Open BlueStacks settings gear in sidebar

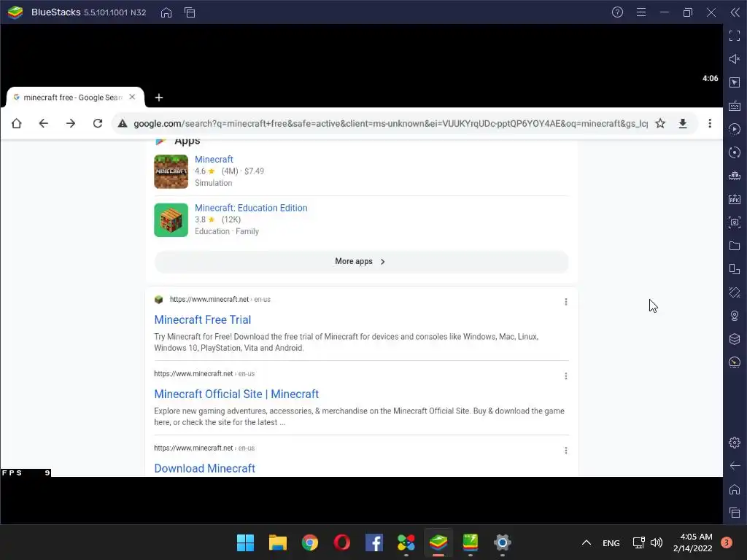tap(735, 443)
